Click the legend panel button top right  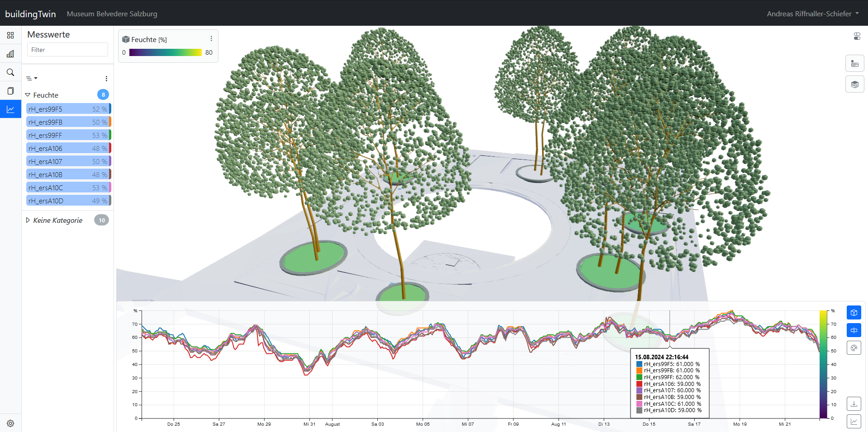point(854,64)
